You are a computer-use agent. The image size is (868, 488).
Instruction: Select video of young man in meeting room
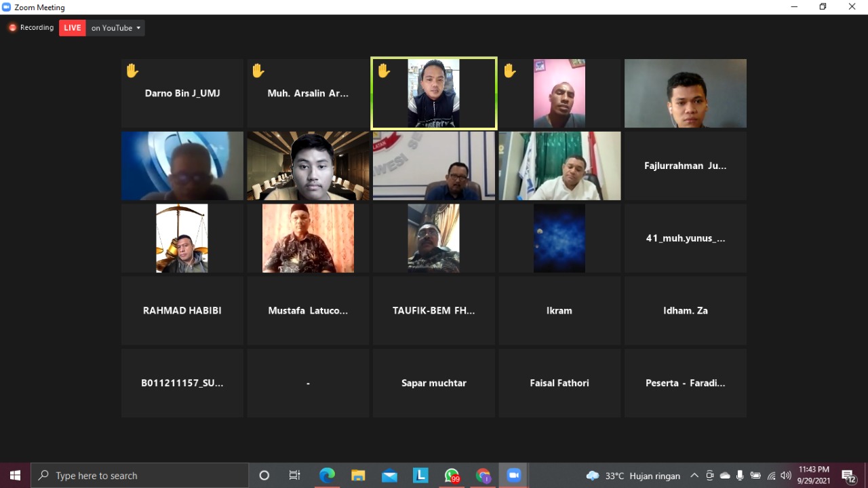308,166
